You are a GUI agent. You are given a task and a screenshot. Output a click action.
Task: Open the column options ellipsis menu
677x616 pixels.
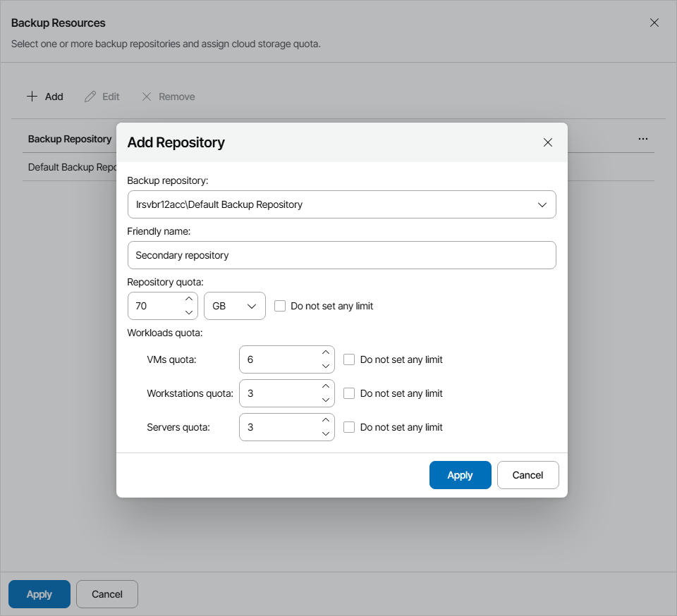click(x=643, y=139)
